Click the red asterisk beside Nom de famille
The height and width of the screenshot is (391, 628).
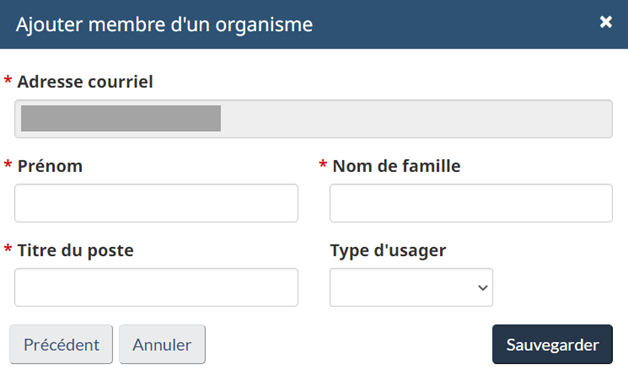click(x=323, y=164)
